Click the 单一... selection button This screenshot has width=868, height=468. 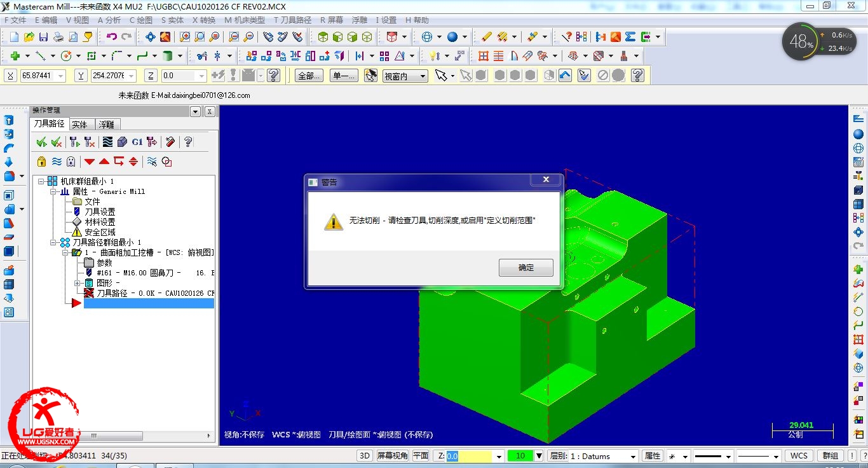coord(344,76)
